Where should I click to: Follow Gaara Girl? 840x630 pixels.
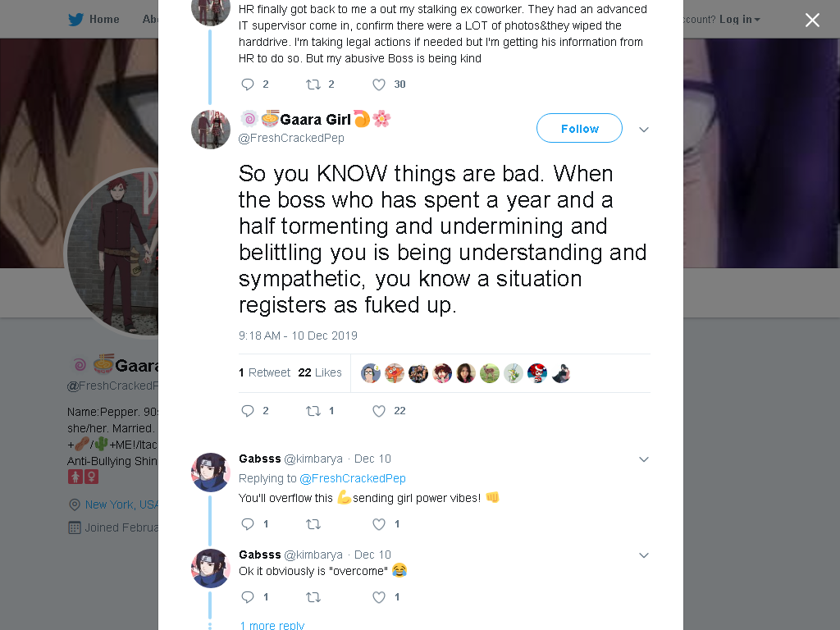[x=579, y=128]
